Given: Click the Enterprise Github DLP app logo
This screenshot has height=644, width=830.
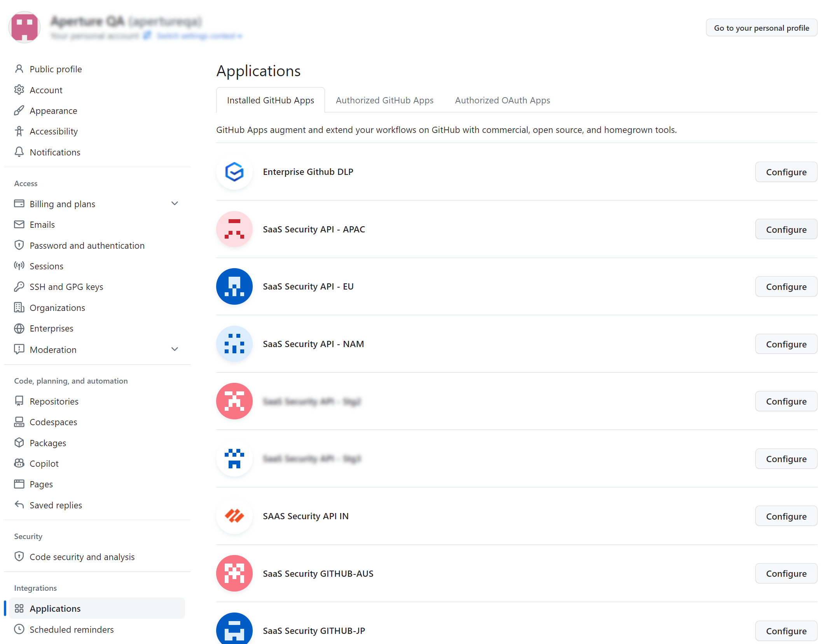Looking at the screenshot, I should (x=234, y=172).
